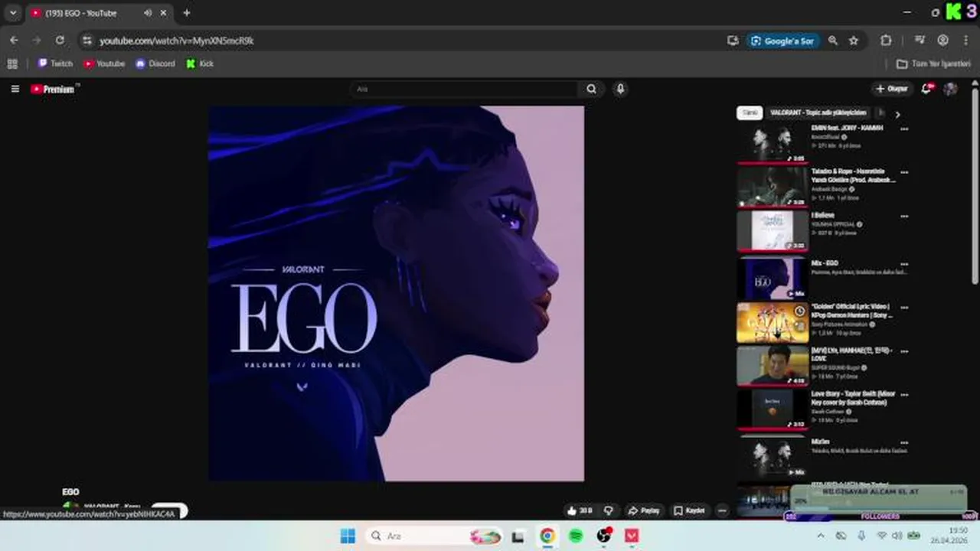The width and height of the screenshot is (980, 551).
Task: Mute the EGO YouTube tab audio
Action: click(x=148, y=12)
